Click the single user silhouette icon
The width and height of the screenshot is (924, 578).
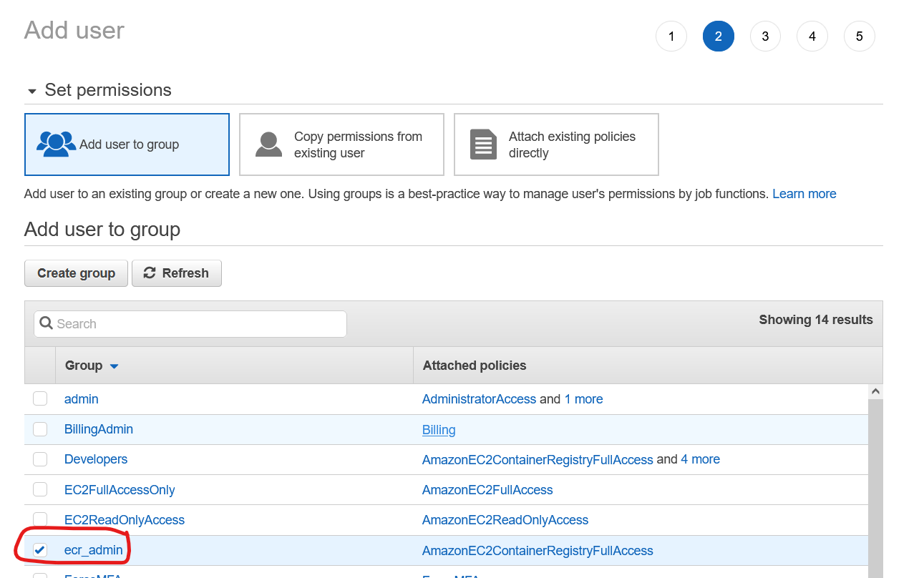269,144
